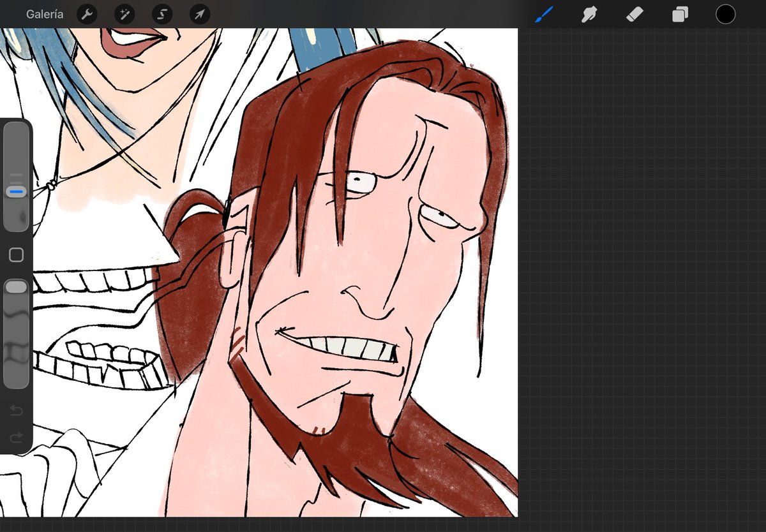Adjust the brush size slider
The image size is (766, 532).
pos(17,177)
